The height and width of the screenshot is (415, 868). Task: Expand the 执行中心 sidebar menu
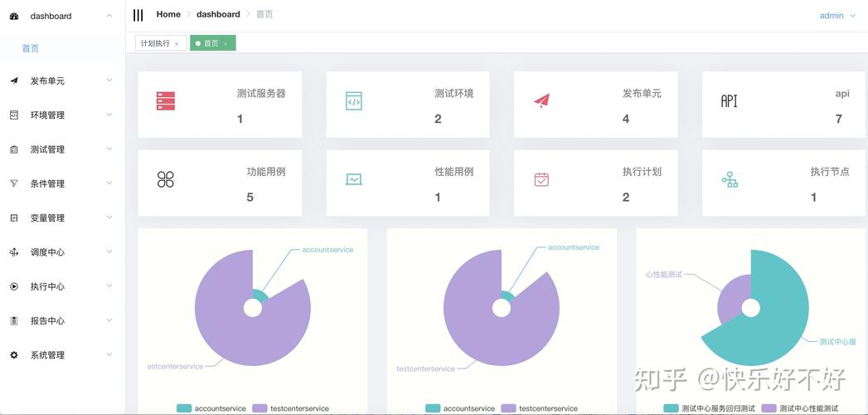point(109,286)
